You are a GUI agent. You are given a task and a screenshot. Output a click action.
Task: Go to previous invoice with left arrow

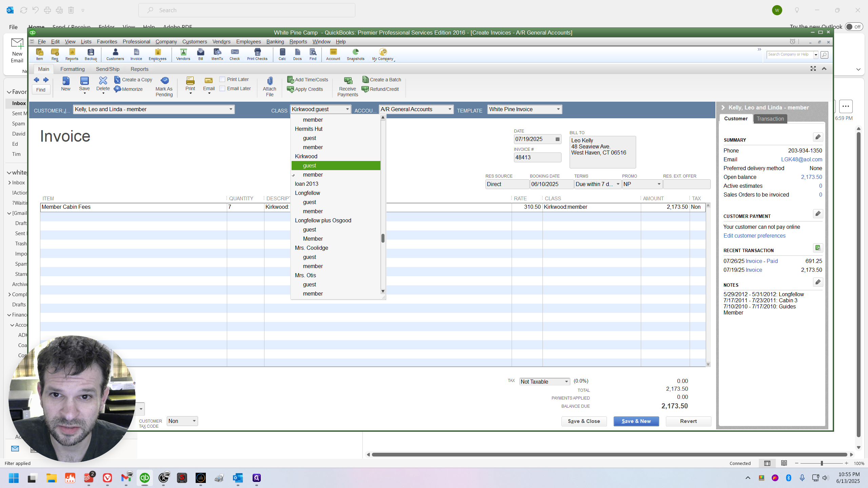point(37,80)
